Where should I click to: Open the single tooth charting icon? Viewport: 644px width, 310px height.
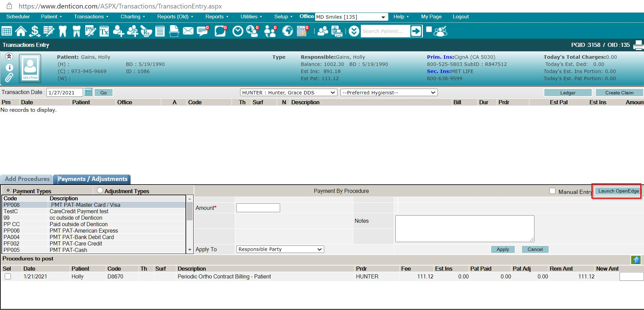[63, 31]
